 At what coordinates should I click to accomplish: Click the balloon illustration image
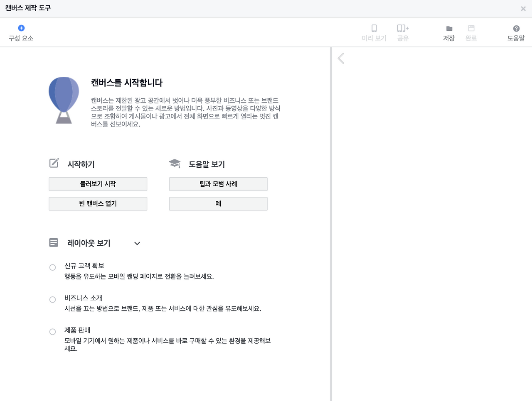point(64,100)
